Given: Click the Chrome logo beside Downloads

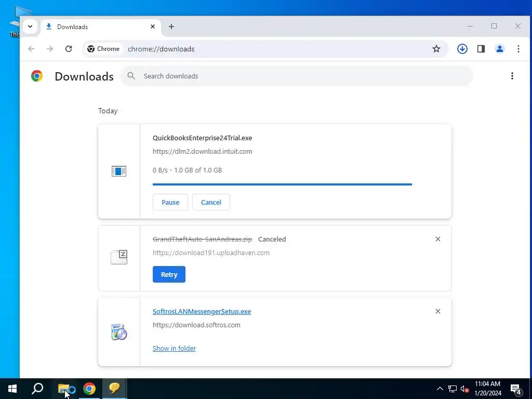Looking at the screenshot, I should (37, 76).
